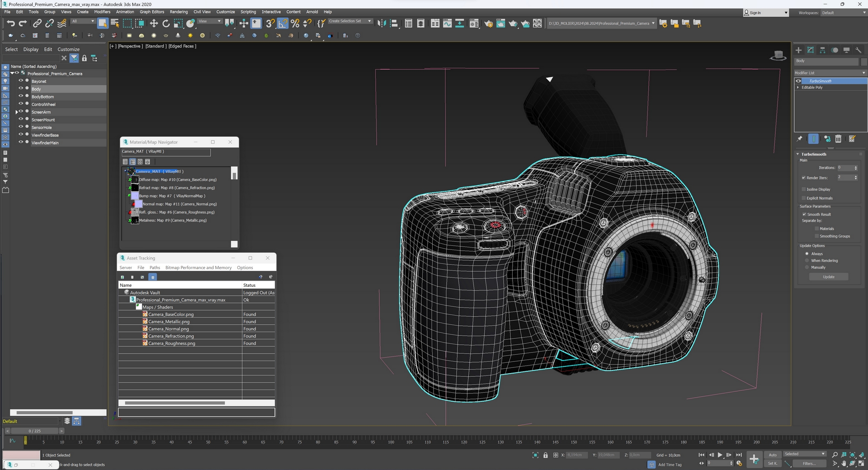Click the Set Keys large plus button
Image resolution: width=868 pixels, height=470 pixels.
coord(754,459)
